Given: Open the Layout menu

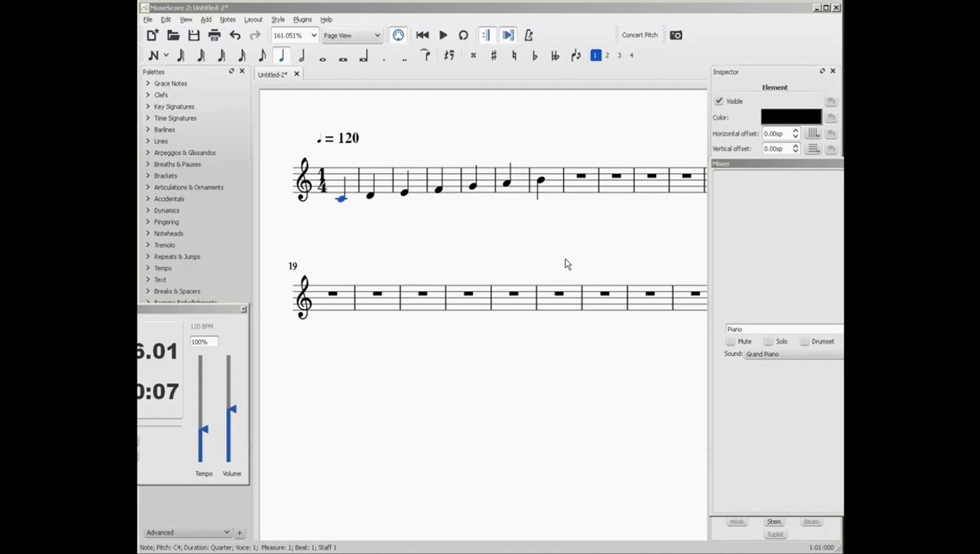Looking at the screenshot, I should 253,19.
